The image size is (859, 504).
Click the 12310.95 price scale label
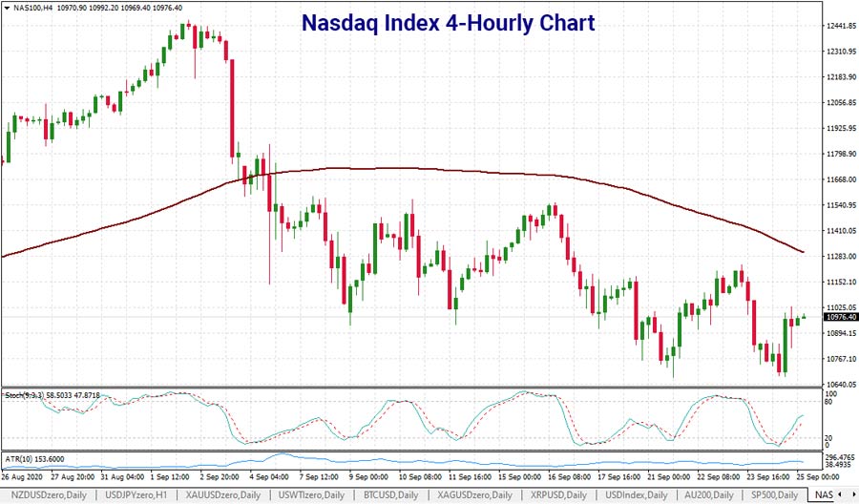[842, 52]
